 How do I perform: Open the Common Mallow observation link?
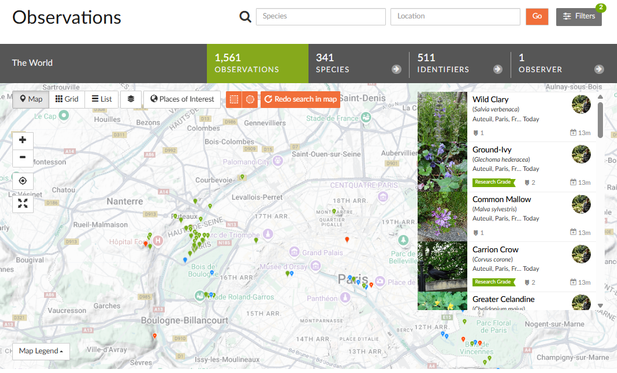(x=502, y=199)
